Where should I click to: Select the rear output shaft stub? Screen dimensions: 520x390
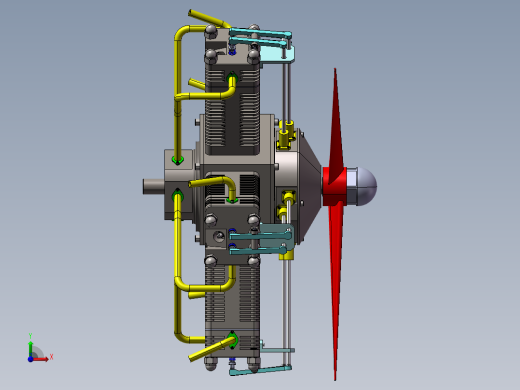coord(153,186)
